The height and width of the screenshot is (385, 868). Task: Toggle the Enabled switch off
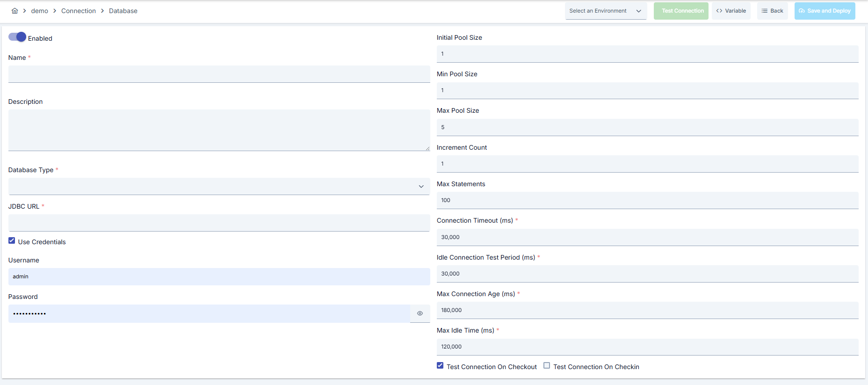[x=17, y=37]
